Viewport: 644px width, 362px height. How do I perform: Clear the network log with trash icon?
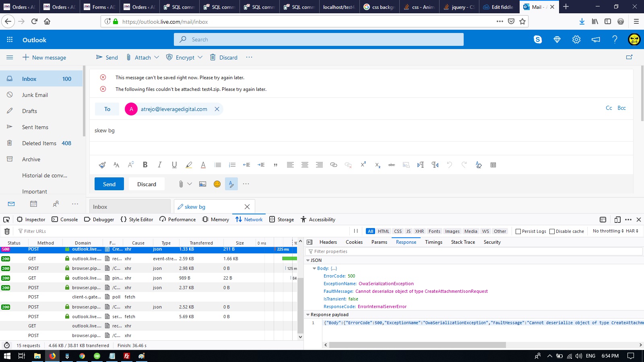click(x=7, y=231)
